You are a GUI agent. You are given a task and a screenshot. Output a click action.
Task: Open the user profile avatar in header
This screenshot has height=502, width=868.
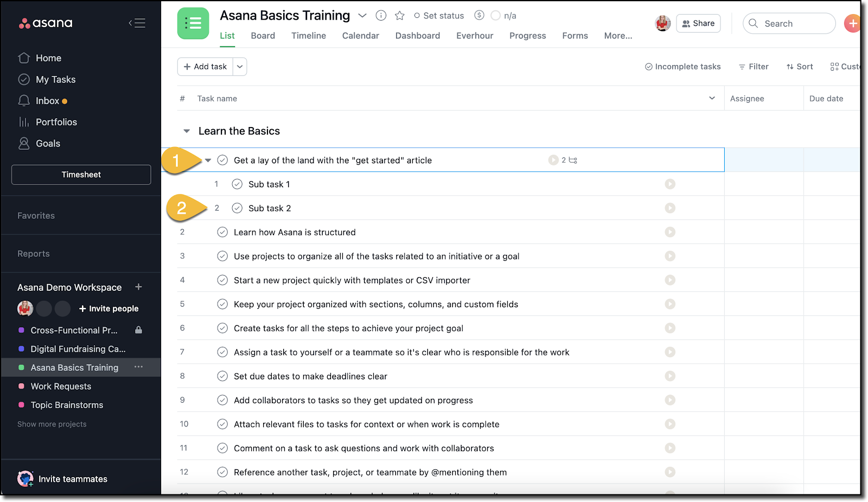pyautogui.click(x=663, y=23)
